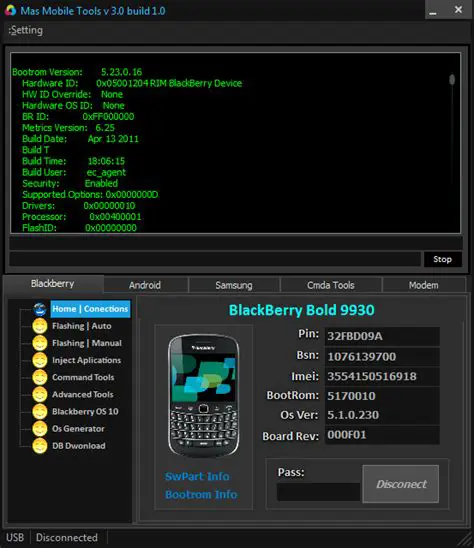This screenshot has width=474, height=548.
Task: Click the globe icon beside Home | Conections
Action: [40, 309]
